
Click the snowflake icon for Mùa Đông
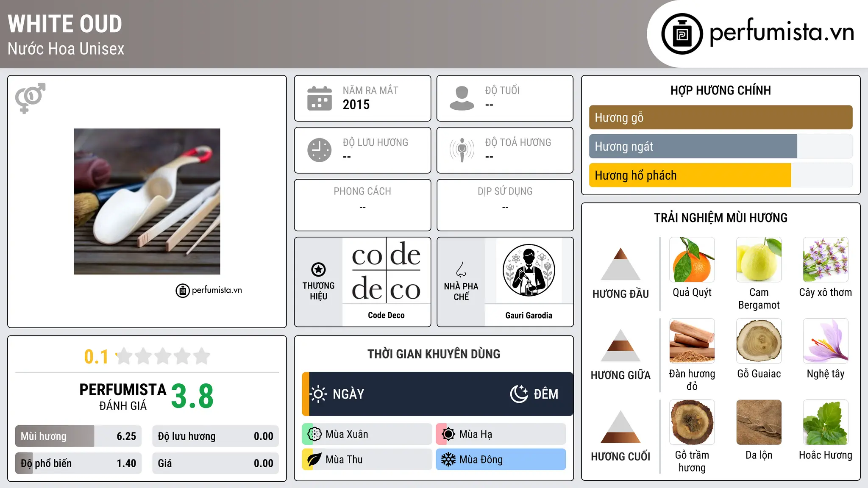pyautogui.click(x=448, y=460)
